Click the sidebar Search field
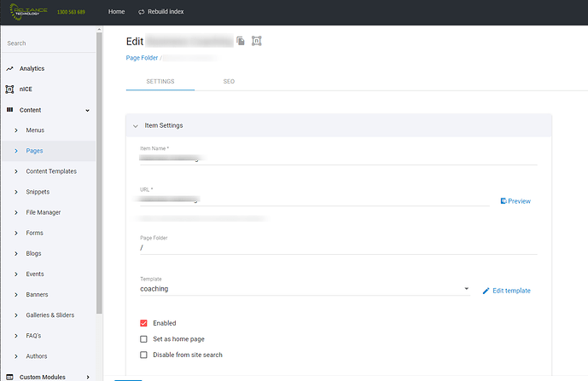Screen dimensions: 588x381 (x=49, y=43)
